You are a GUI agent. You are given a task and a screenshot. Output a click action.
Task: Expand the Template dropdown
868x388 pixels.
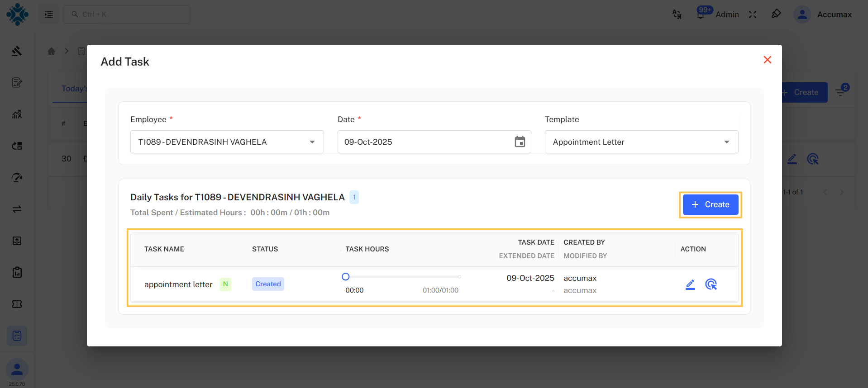tap(726, 142)
